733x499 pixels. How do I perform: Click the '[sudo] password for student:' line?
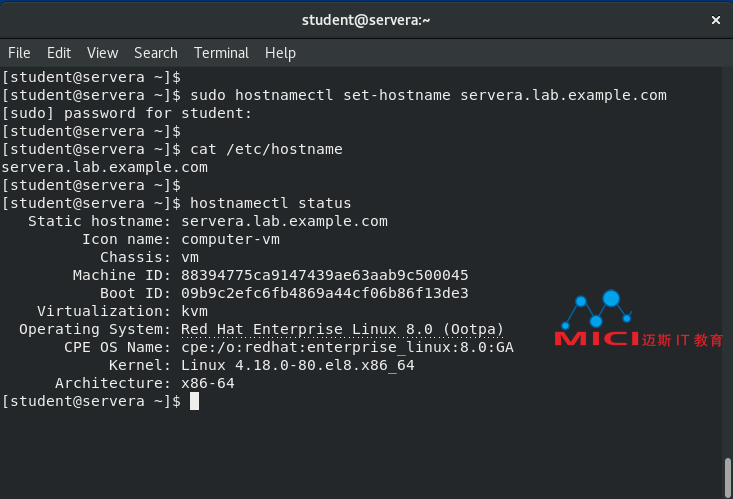(x=127, y=113)
